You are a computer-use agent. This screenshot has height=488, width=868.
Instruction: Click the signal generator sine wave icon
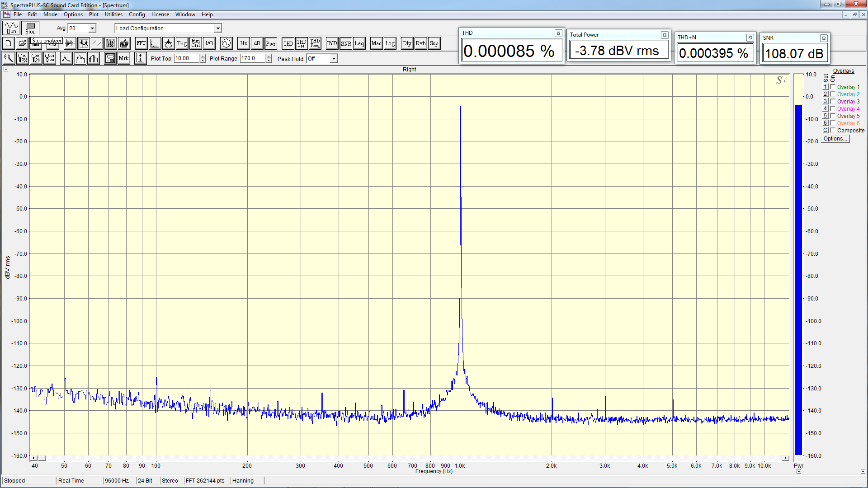coord(226,43)
